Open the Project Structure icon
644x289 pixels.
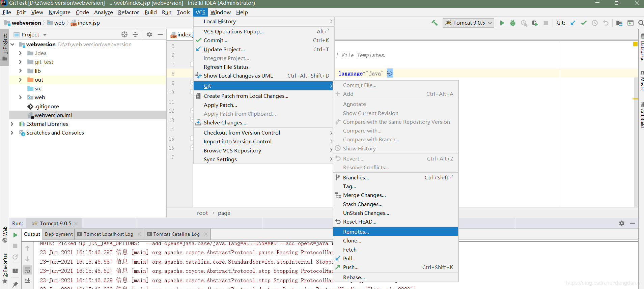(619, 23)
